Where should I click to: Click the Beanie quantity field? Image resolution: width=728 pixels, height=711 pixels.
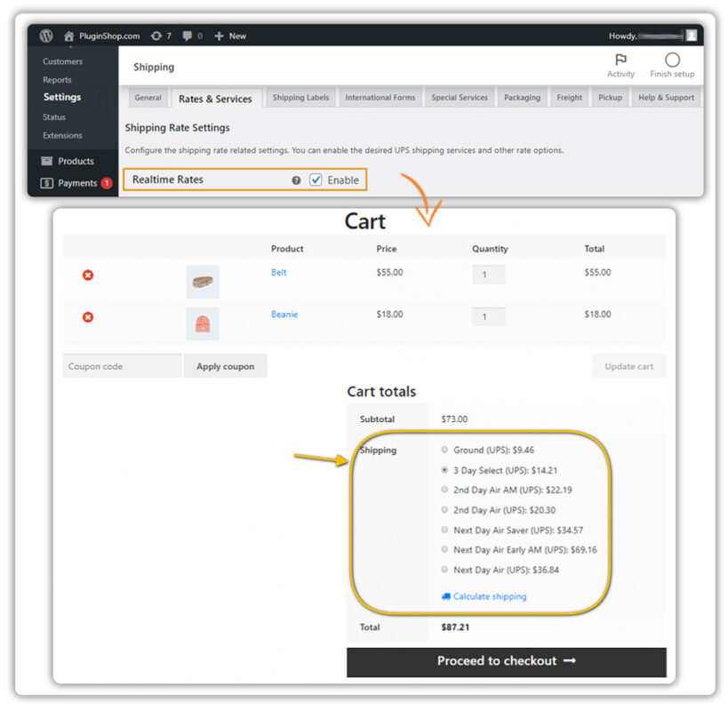[x=488, y=316]
